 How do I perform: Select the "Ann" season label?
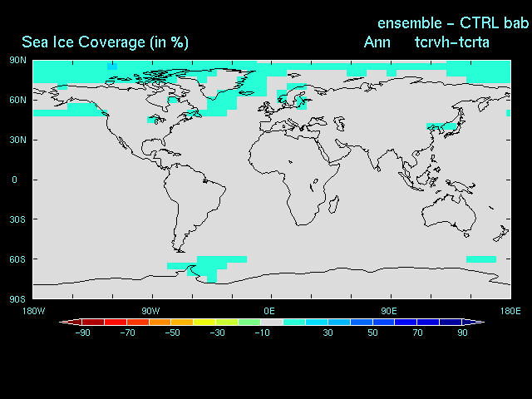(x=377, y=42)
